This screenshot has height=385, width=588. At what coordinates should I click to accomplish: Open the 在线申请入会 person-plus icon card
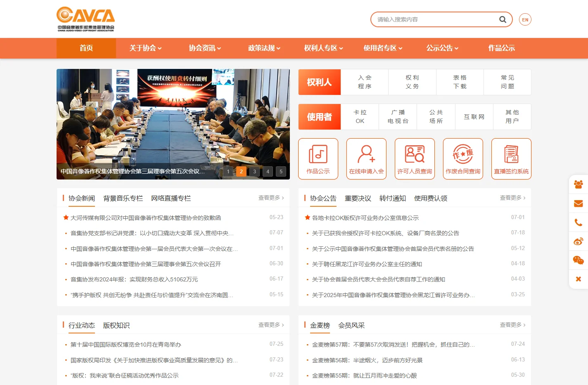366,159
